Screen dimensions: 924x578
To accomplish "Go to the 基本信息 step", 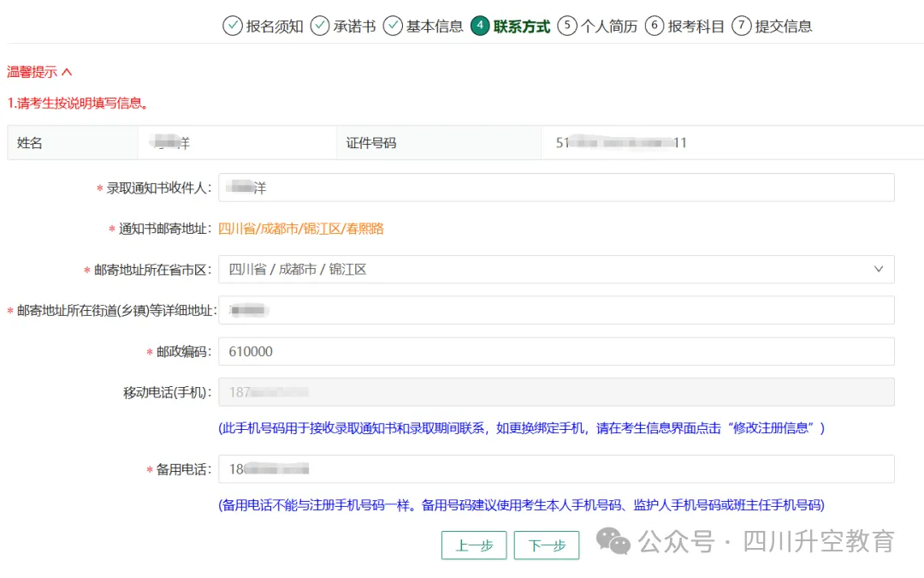I will pyautogui.click(x=435, y=27).
